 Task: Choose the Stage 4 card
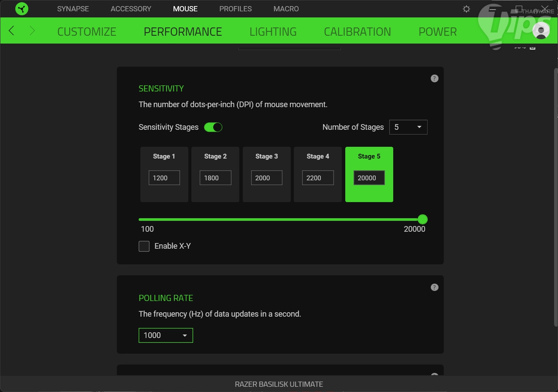[318, 174]
